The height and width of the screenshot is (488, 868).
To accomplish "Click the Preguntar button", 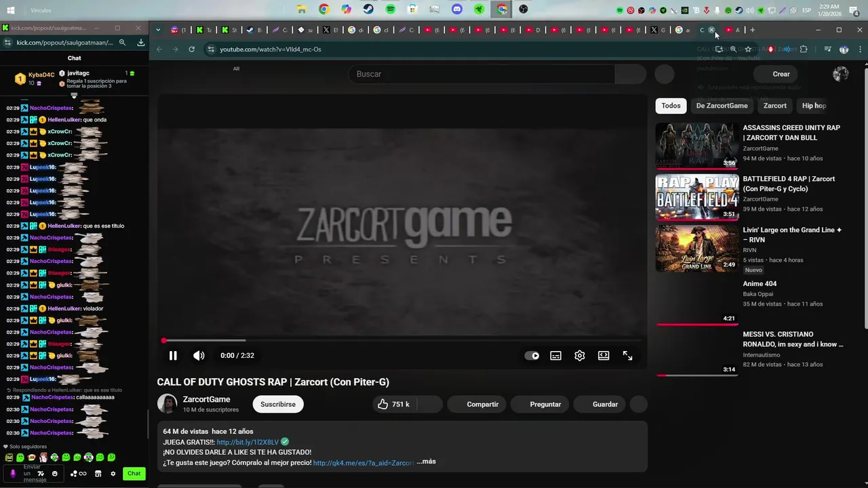I will [539, 404].
